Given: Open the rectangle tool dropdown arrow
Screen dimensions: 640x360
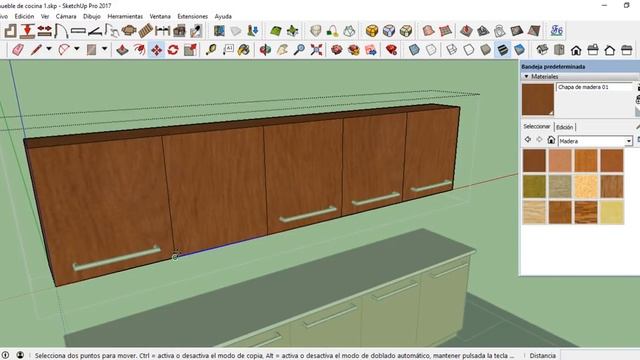Looking at the screenshot, I should [x=104, y=49].
